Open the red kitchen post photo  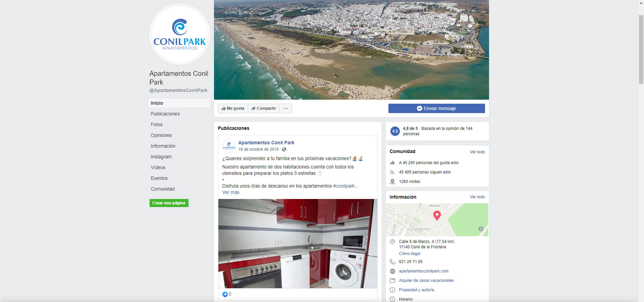point(298,243)
